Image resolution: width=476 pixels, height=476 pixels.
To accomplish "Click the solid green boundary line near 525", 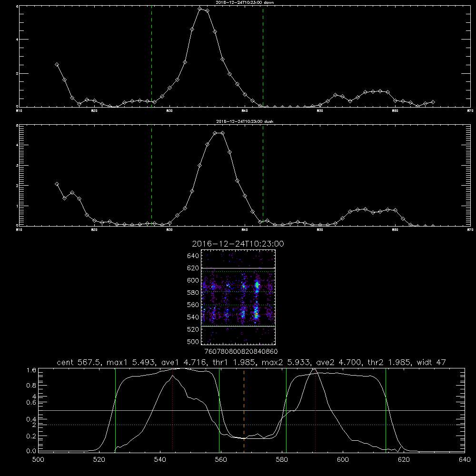I will pos(115,410).
